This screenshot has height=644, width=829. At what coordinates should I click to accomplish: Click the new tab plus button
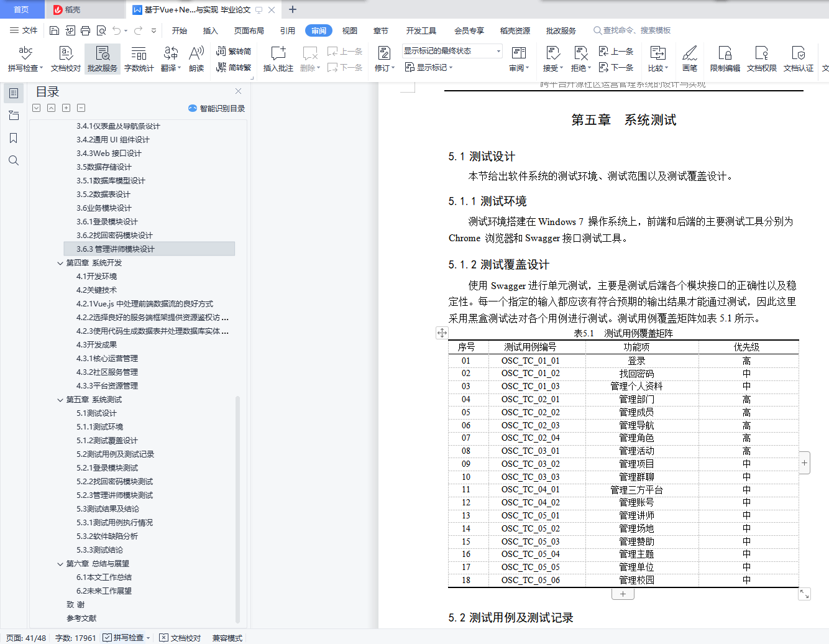[293, 9]
